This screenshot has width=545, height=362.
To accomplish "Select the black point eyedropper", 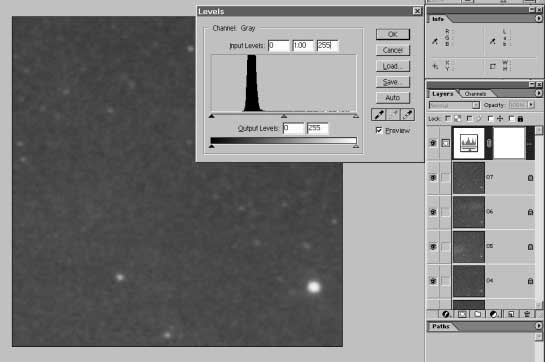I will coord(379,114).
